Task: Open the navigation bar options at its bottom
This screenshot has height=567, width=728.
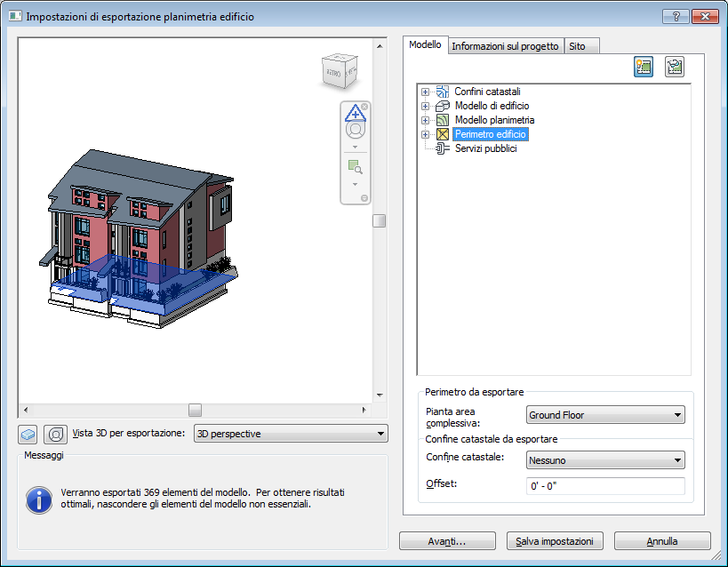Action: click(x=364, y=198)
